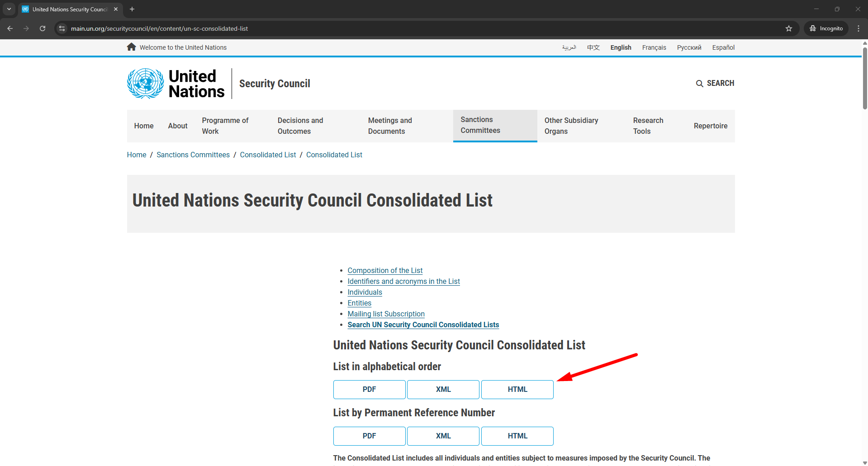Image resolution: width=868 pixels, height=466 pixels.
Task: Switch language to Français
Action: point(654,47)
